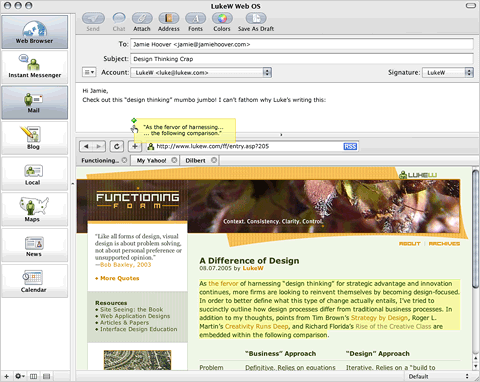This screenshot has width=480, height=382.
Task: Select the Mail app icon
Action: coord(34,103)
